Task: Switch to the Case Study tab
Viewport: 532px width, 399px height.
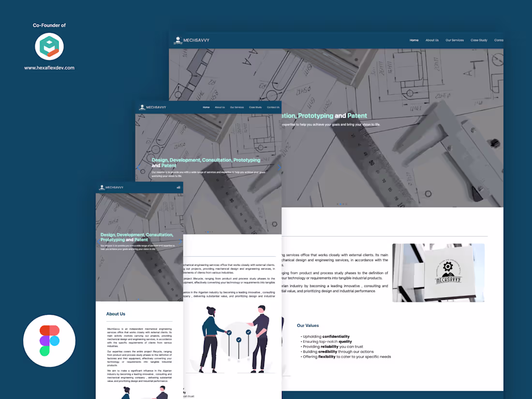Action: point(479,40)
